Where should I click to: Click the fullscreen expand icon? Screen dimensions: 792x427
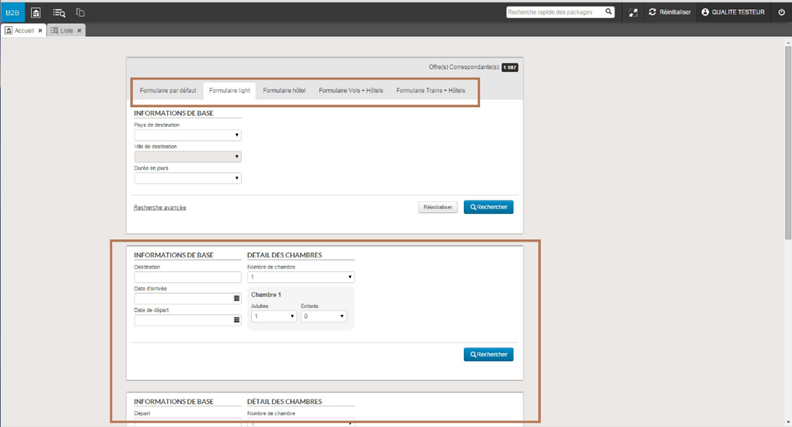click(633, 12)
